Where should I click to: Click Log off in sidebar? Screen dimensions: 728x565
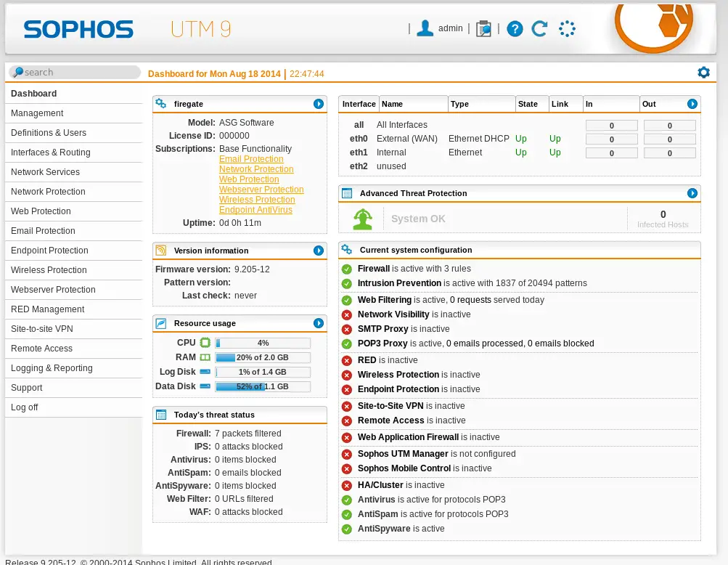(73, 407)
